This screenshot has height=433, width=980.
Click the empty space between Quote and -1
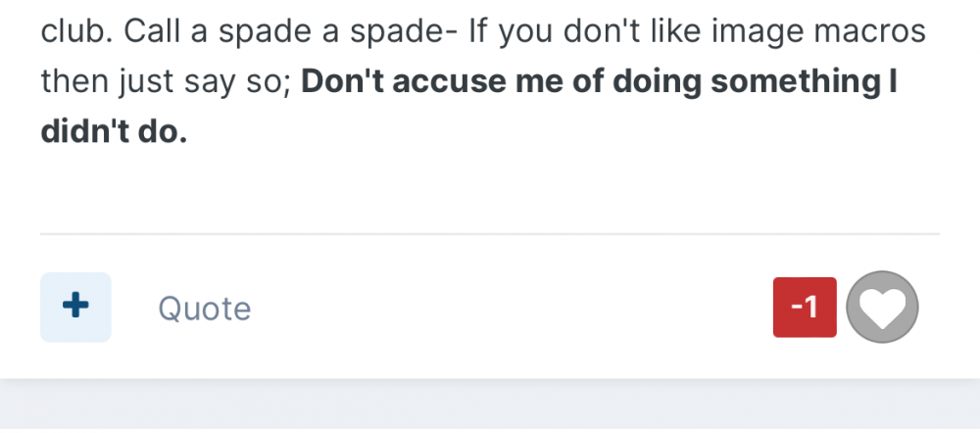click(x=510, y=309)
